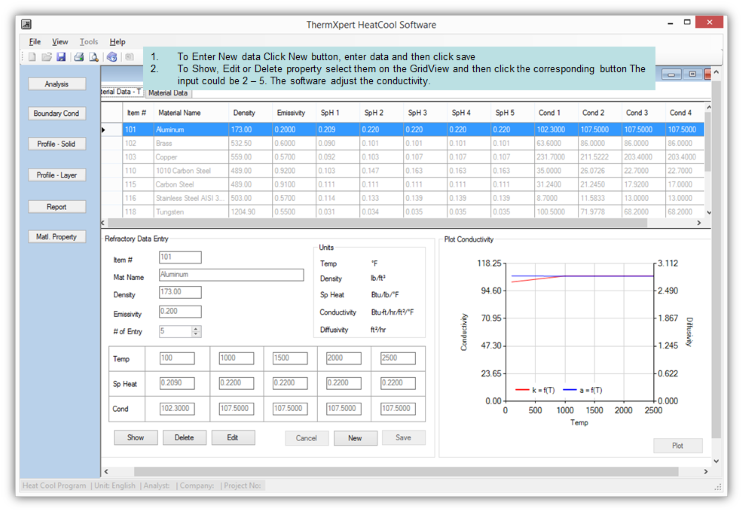Switch to the partially hidden Material Data - T tab
The image size is (743, 512).
(122, 92)
